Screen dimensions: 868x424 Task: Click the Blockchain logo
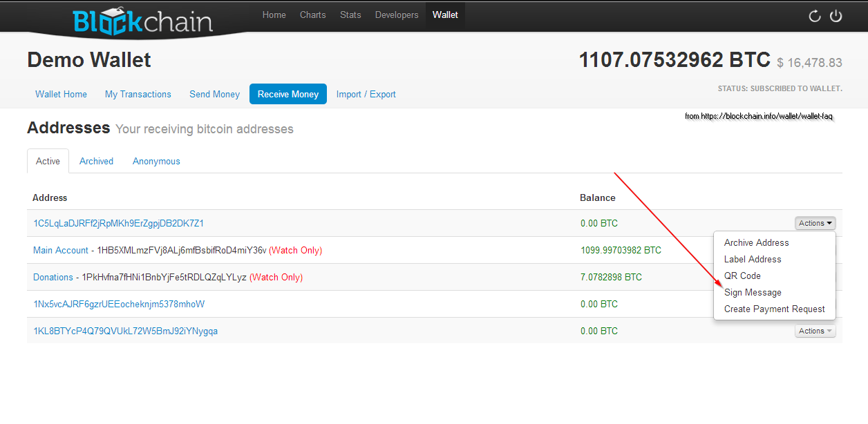142,21
